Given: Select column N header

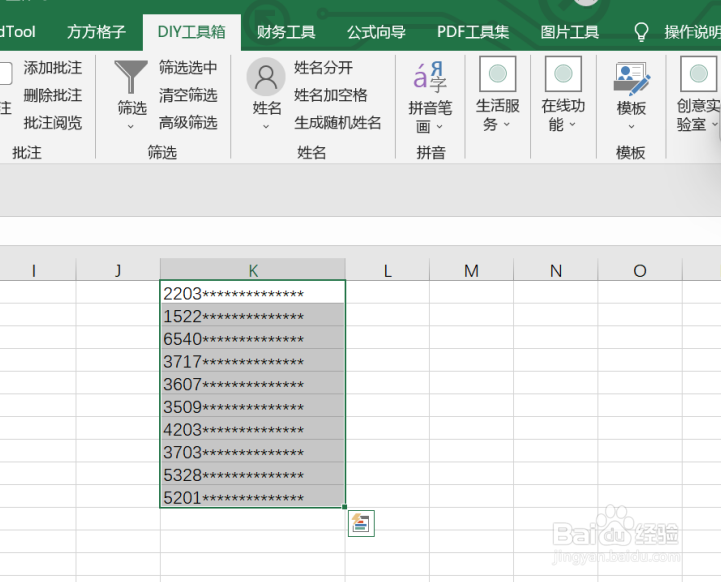Looking at the screenshot, I should tap(555, 270).
